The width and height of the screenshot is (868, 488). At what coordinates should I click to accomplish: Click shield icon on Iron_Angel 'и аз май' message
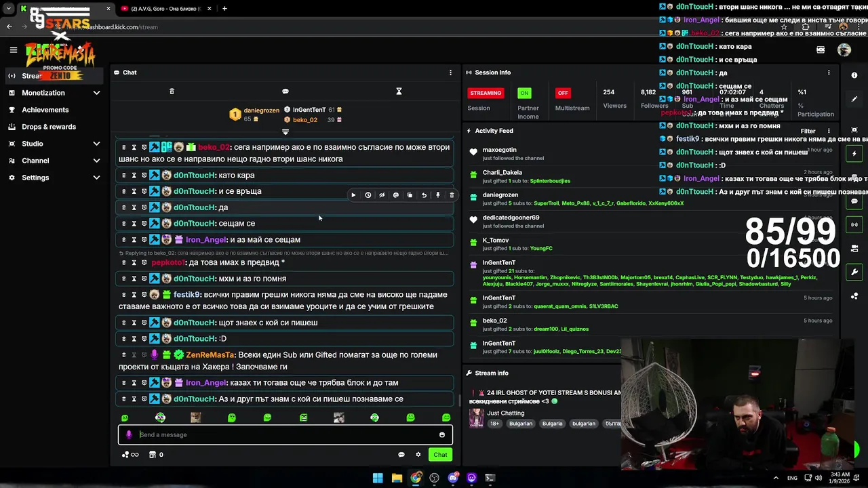coord(144,239)
